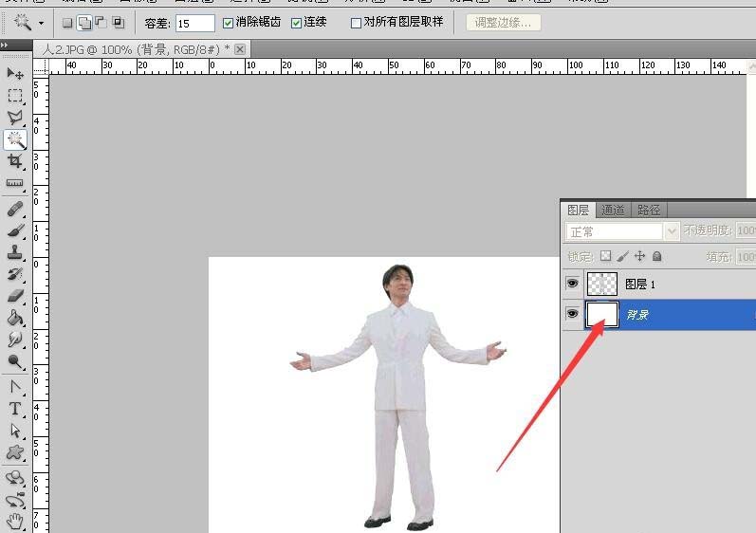756x533 pixels.
Task: Select the Dodge tool
Action: [x=15, y=361]
